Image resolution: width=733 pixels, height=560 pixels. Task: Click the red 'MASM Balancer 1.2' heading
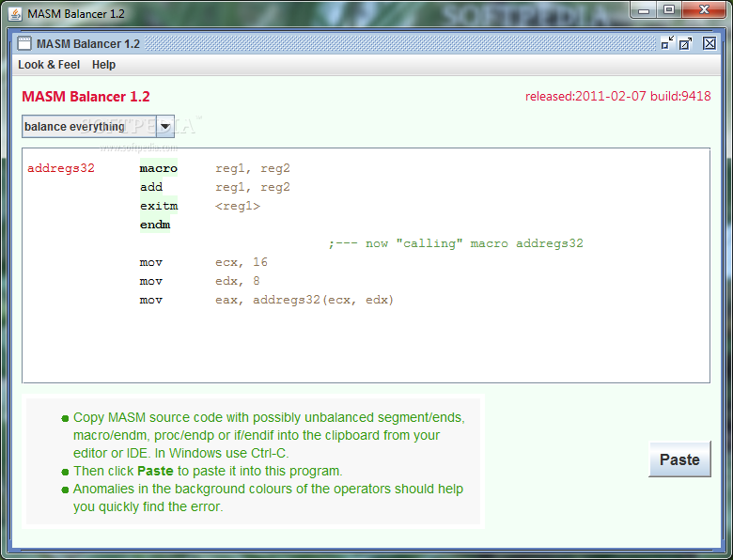[x=86, y=96]
